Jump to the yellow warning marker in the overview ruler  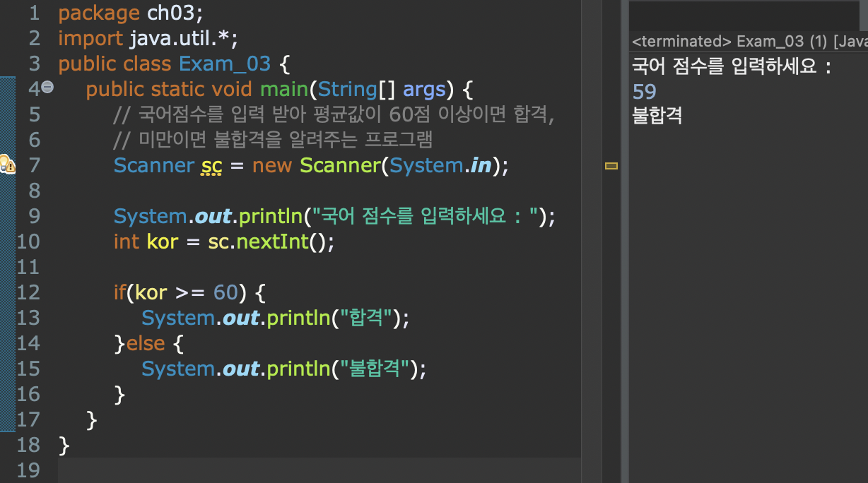pyautogui.click(x=611, y=166)
